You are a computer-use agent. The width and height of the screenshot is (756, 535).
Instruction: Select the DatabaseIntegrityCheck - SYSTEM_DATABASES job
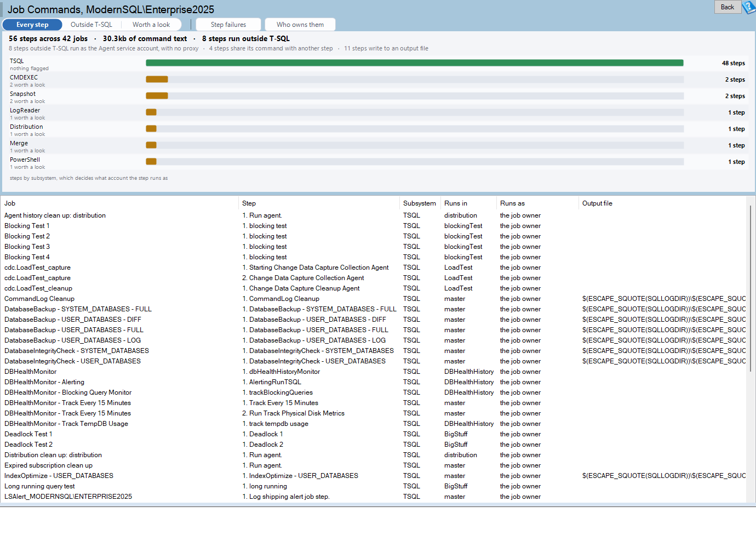click(x=77, y=351)
